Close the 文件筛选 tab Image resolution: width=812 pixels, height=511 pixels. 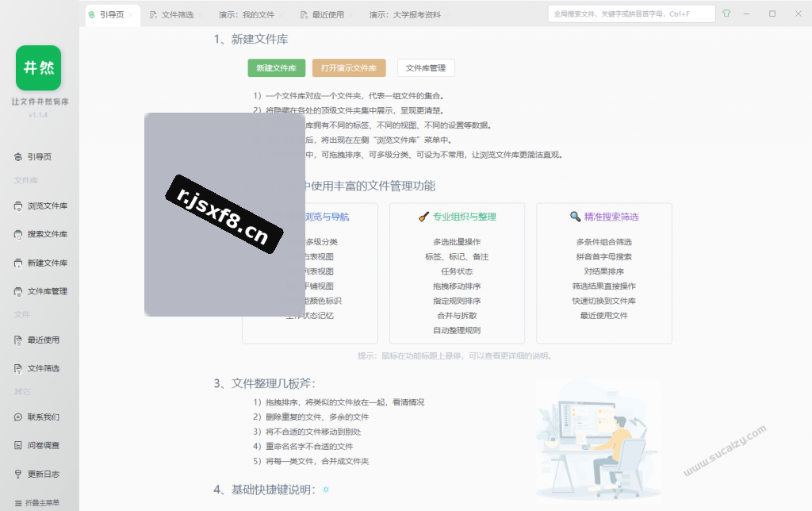tap(201, 15)
